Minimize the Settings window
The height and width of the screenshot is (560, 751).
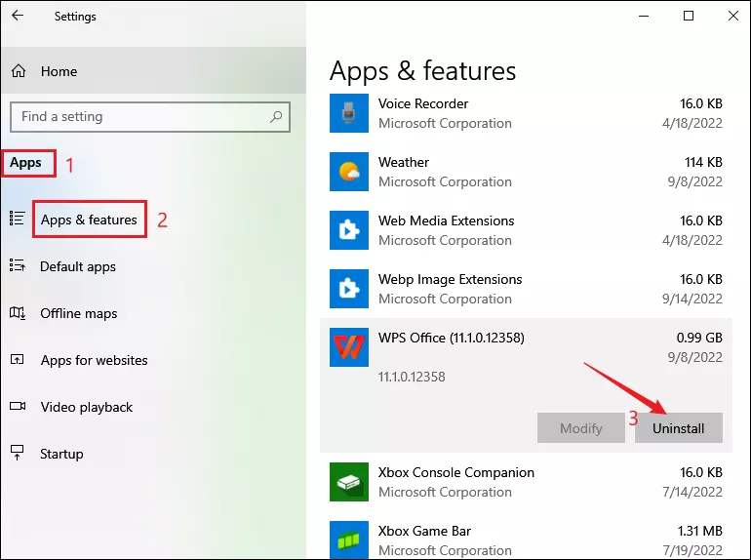click(x=644, y=16)
